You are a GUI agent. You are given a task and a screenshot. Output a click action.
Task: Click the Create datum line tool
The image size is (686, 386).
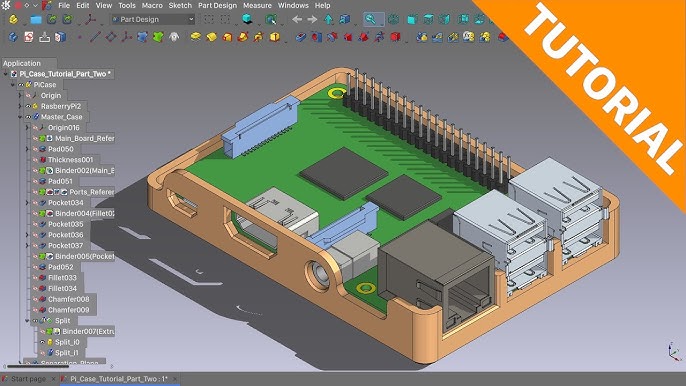pos(95,37)
